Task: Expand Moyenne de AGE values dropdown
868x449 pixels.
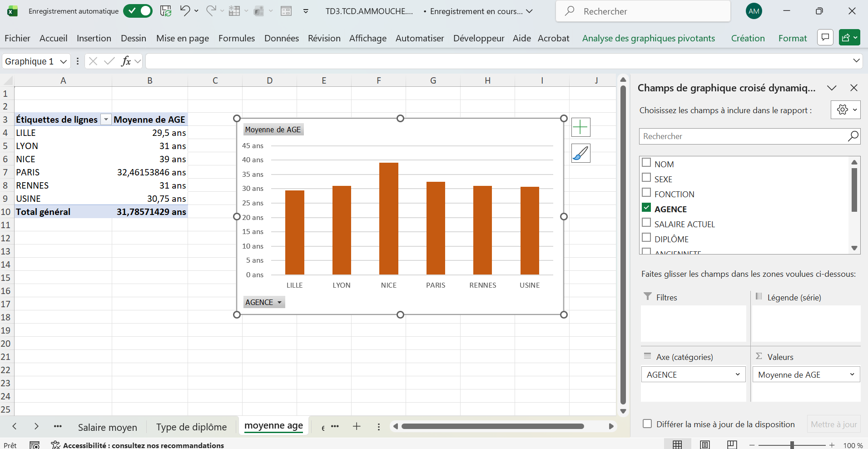Action: (852, 374)
